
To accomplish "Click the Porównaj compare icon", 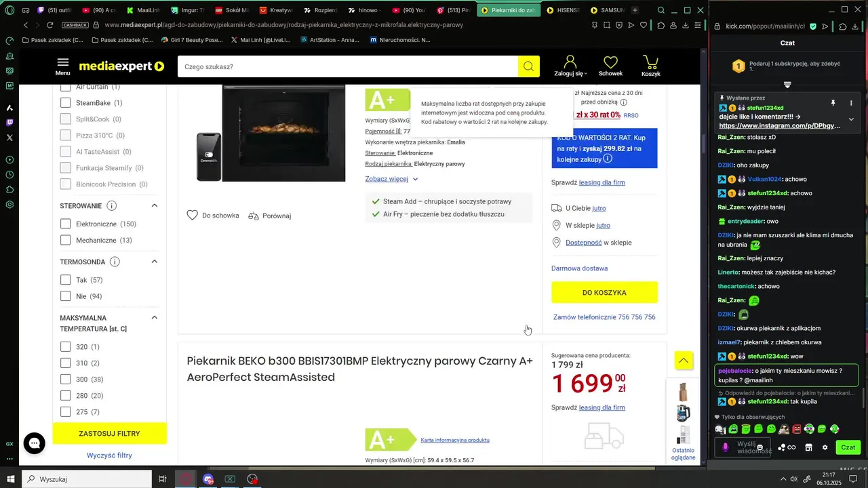I will pyautogui.click(x=254, y=216).
